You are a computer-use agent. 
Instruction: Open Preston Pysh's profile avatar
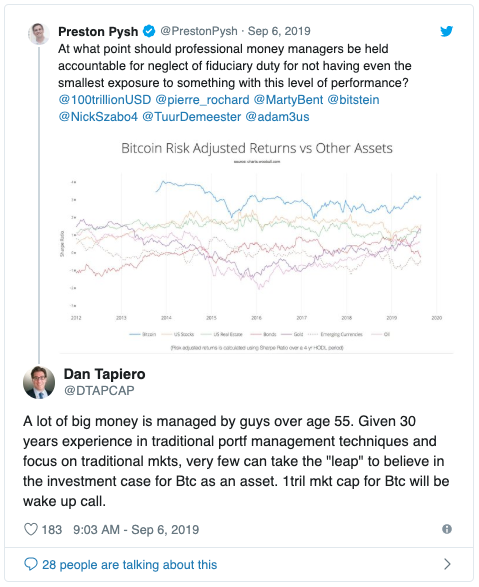(x=39, y=34)
